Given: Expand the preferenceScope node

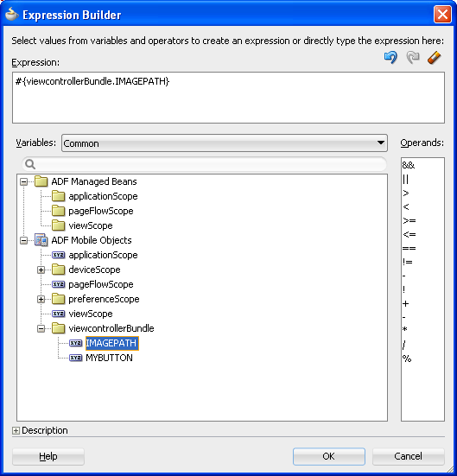Looking at the screenshot, I should click(41, 299).
